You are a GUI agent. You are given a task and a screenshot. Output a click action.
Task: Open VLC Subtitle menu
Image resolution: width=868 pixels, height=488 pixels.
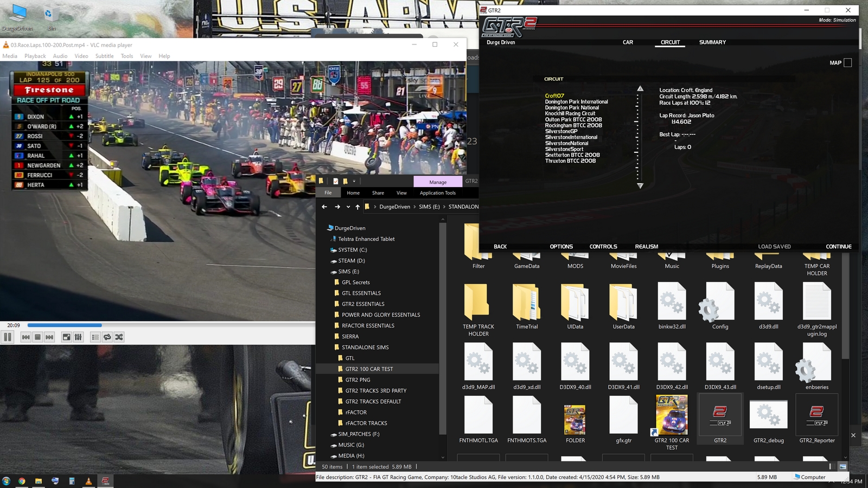pos(105,56)
